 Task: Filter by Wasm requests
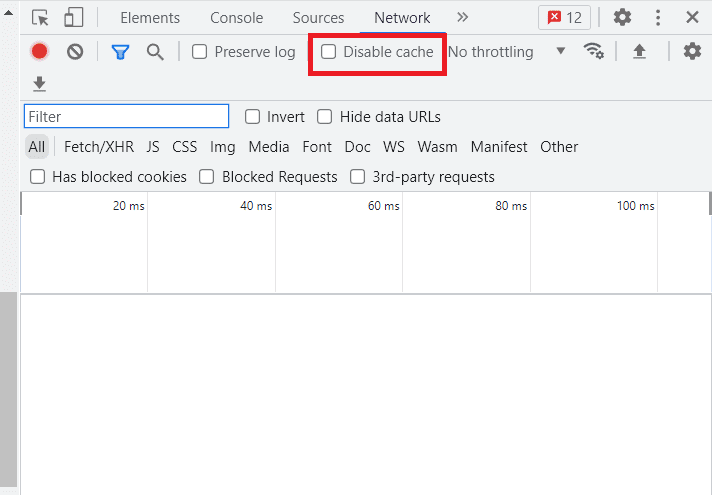pyautogui.click(x=437, y=147)
